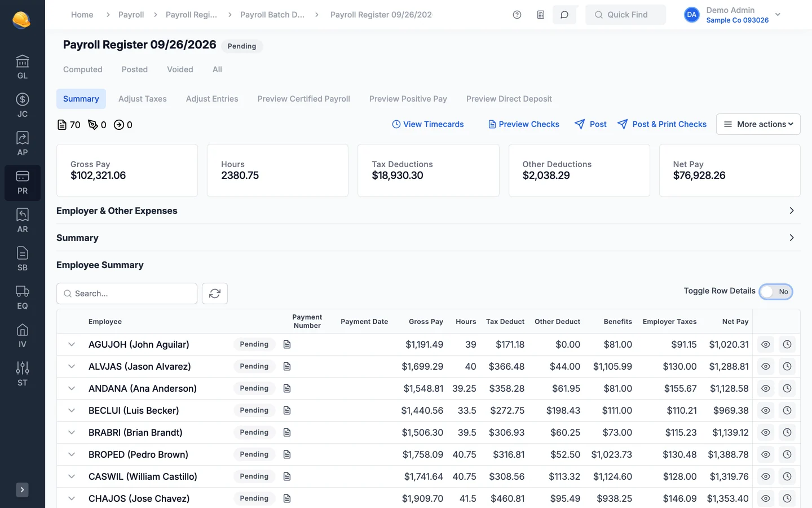Open Demo Admin user menu
Image resolution: width=812 pixels, height=508 pixels.
(732, 15)
